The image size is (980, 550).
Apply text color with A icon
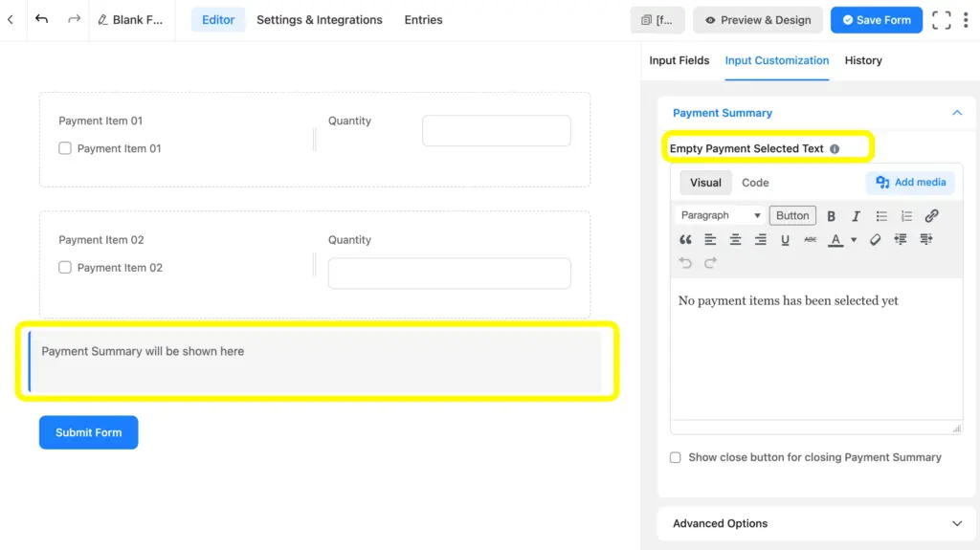click(835, 239)
